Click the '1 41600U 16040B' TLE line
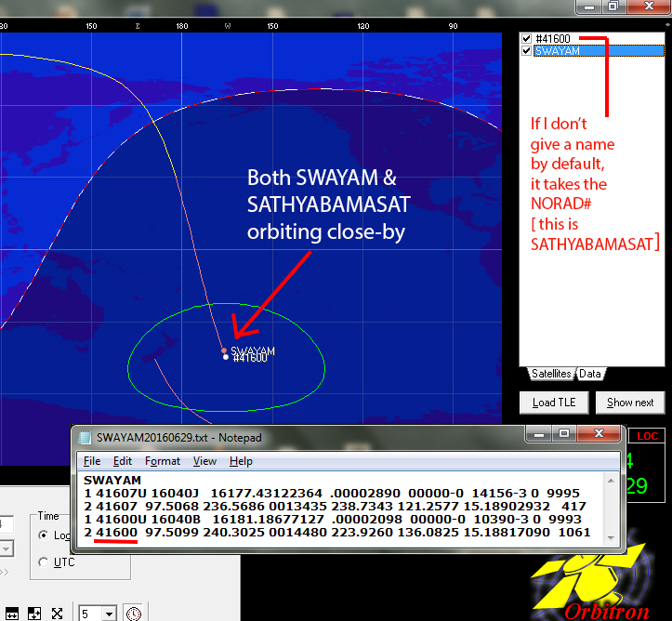The width and height of the screenshot is (672, 621). 333,519
